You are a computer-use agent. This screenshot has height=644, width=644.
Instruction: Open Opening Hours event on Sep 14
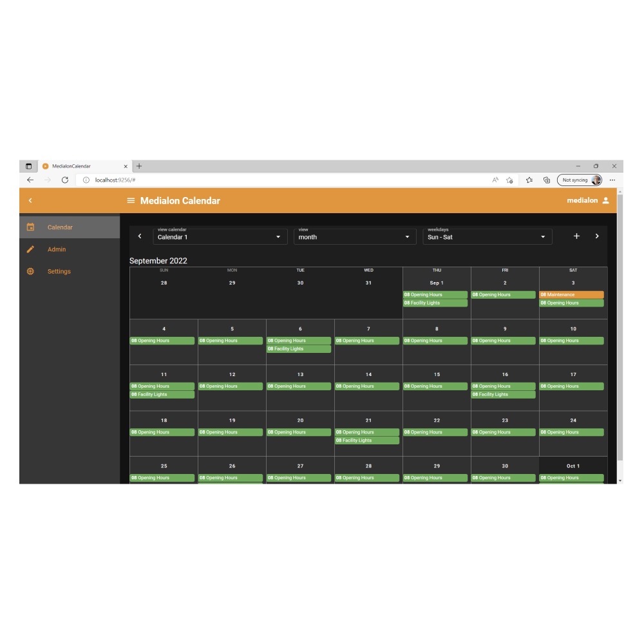(367, 386)
